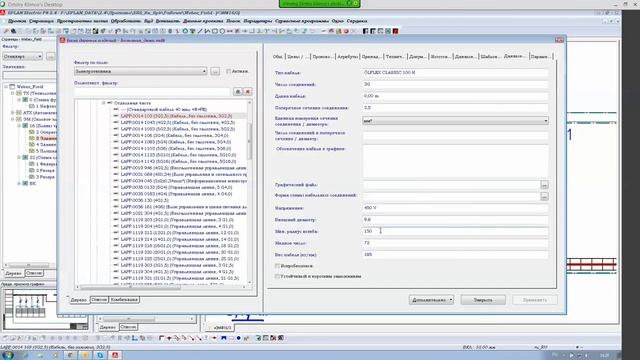Open Skype from the taskbar
This screenshot has height=360, width=640.
coord(100,355)
